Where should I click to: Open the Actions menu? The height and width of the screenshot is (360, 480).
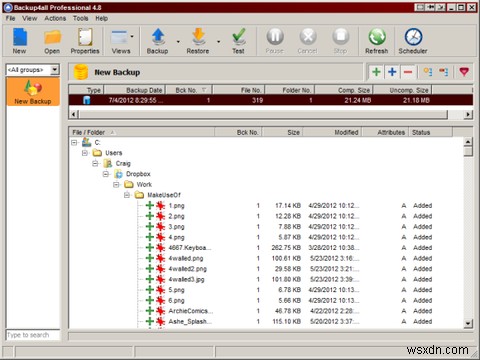point(55,18)
